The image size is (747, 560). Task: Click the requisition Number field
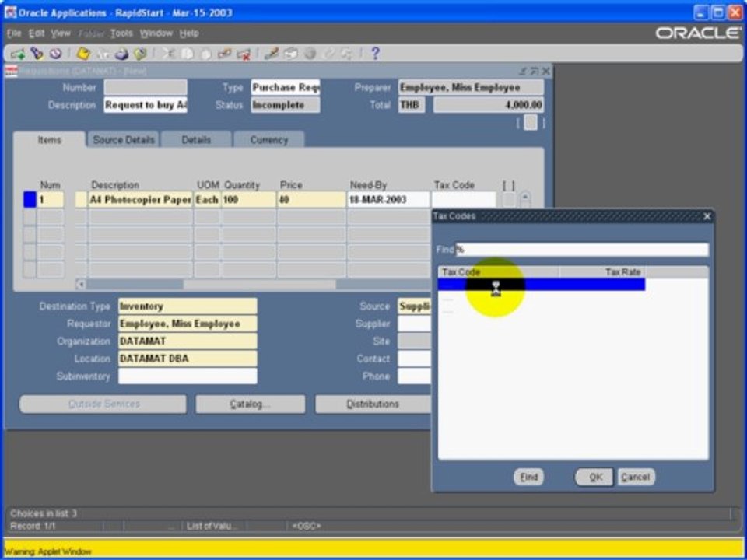[x=146, y=87]
